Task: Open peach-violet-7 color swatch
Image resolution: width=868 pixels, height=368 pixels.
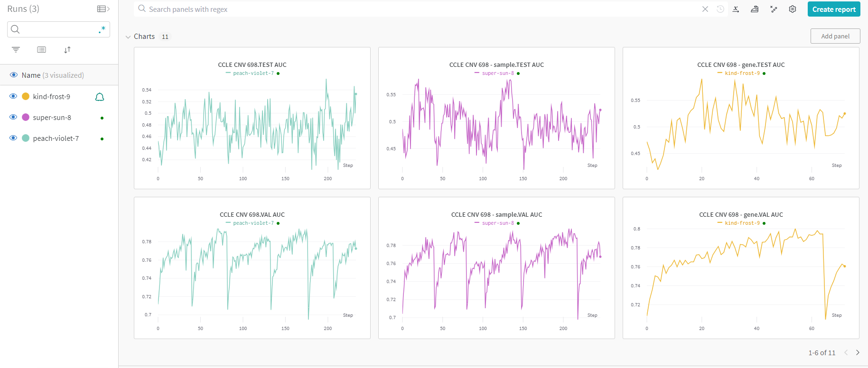Action: tap(26, 138)
